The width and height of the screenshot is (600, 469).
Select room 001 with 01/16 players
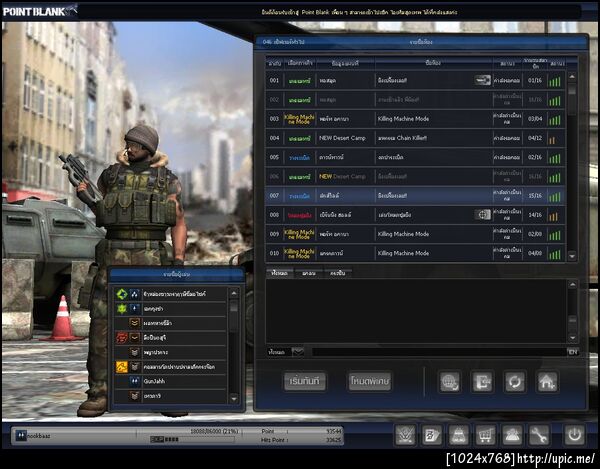416,80
